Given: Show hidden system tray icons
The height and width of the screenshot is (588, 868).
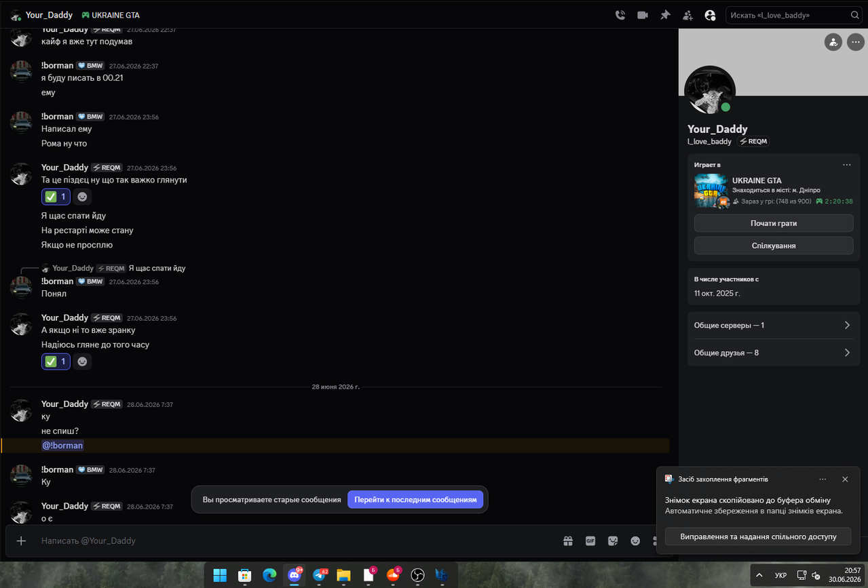Looking at the screenshot, I should (x=759, y=575).
